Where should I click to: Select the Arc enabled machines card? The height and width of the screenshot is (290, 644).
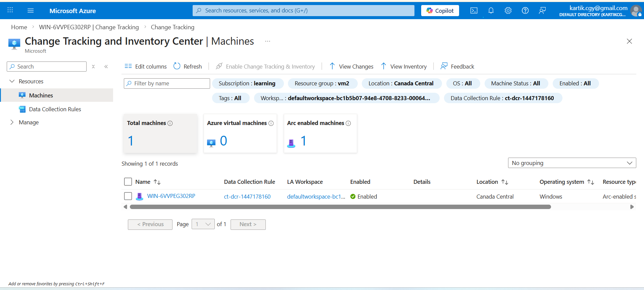click(320, 133)
